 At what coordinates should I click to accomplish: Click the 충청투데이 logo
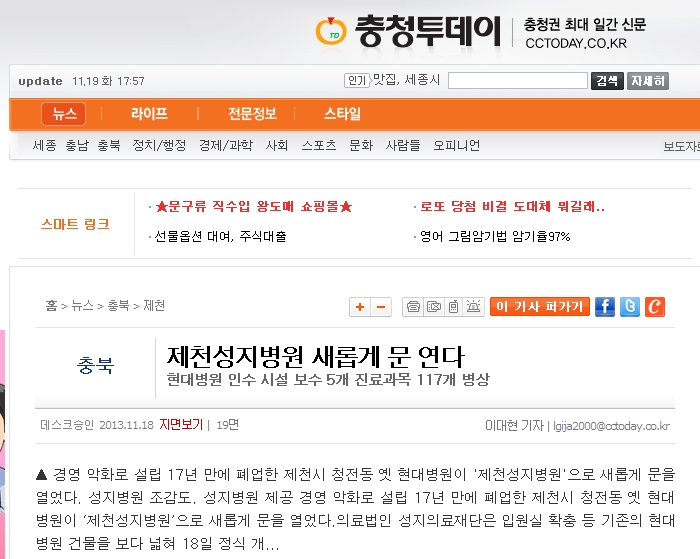pyautogui.click(x=408, y=31)
